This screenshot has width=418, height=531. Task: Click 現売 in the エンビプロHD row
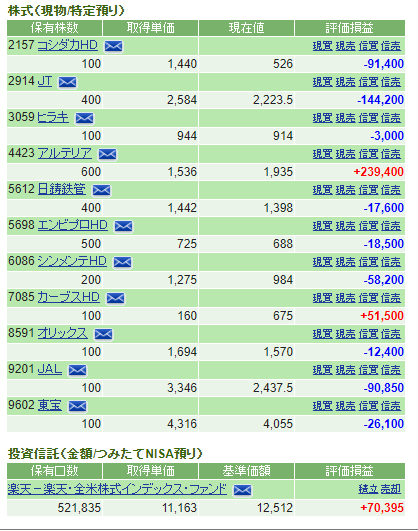coord(346,226)
